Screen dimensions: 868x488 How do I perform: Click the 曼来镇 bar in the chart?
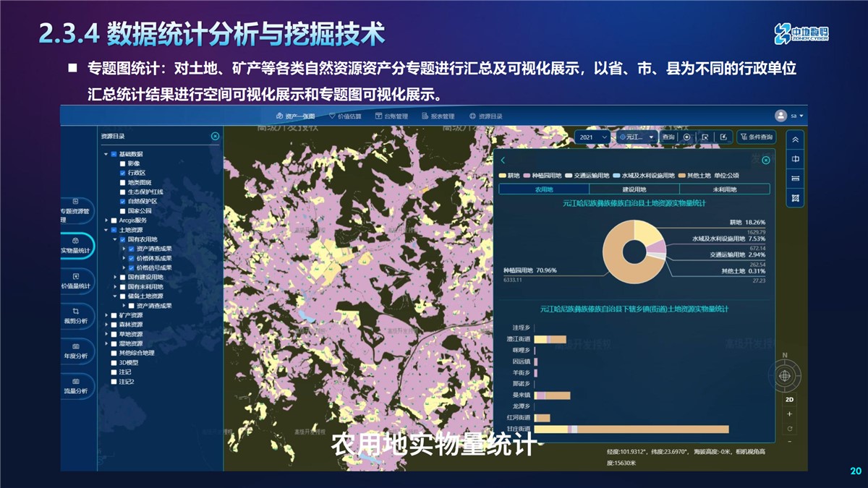coord(552,395)
